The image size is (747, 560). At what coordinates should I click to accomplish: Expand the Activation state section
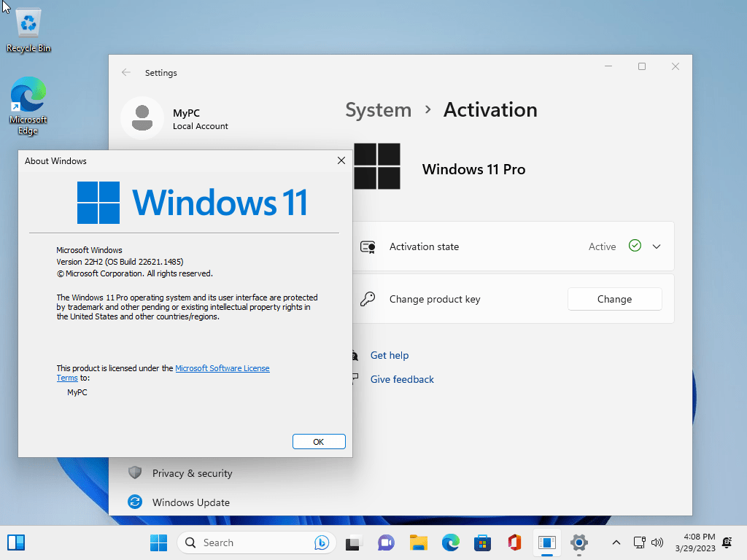click(x=657, y=246)
